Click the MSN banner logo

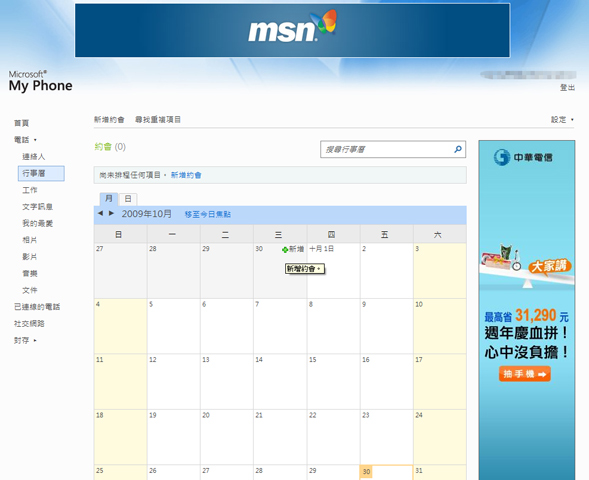(292, 27)
